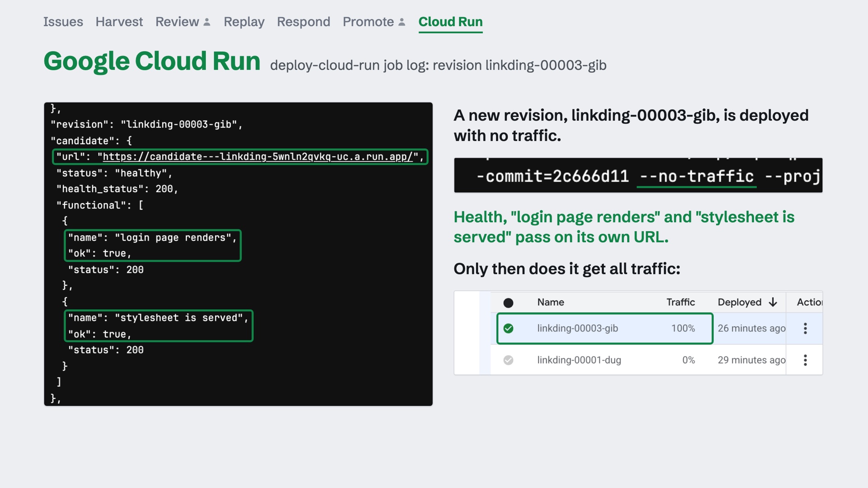Click the person icon next to Review
The height and width of the screenshot is (488, 868).
tap(207, 22)
